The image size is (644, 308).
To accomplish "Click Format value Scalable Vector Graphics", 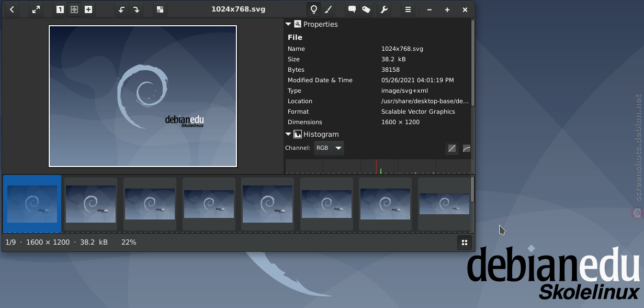I will point(418,112).
